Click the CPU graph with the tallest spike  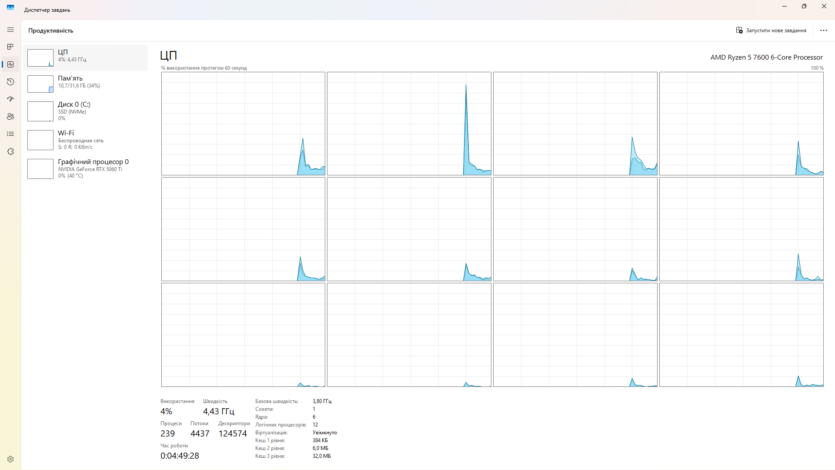409,123
